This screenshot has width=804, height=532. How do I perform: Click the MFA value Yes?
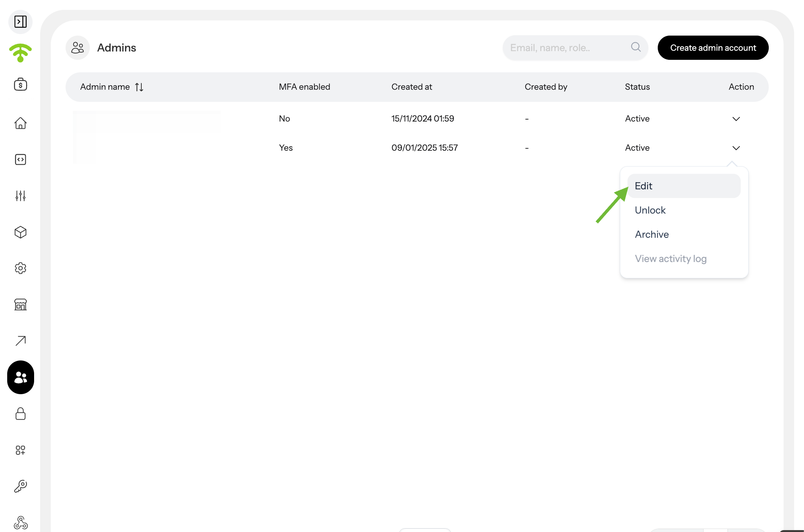click(x=286, y=148)
